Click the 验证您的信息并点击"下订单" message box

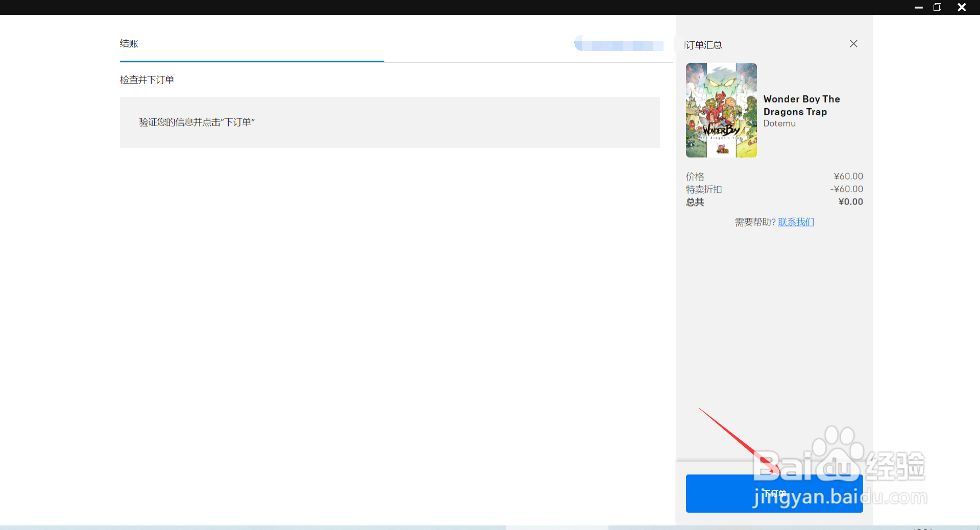390,122
